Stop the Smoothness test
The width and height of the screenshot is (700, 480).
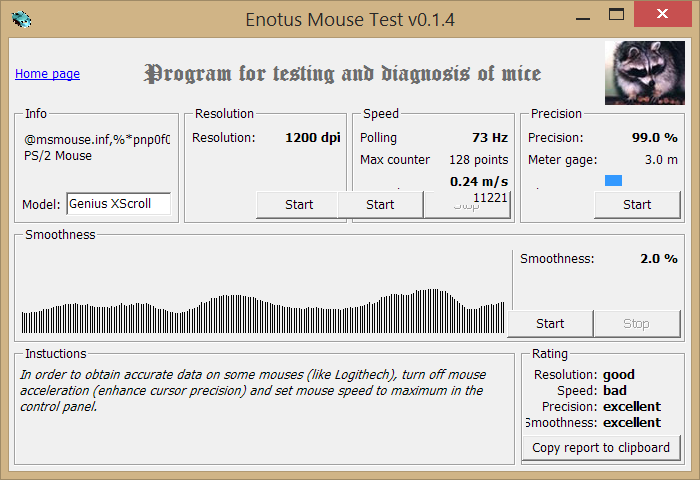click(x=636, y=323)
